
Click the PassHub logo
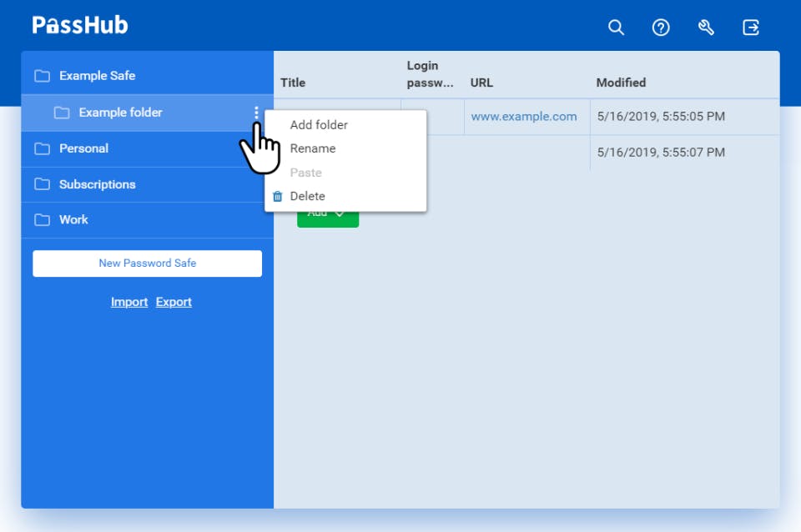[x=80, y=25]
